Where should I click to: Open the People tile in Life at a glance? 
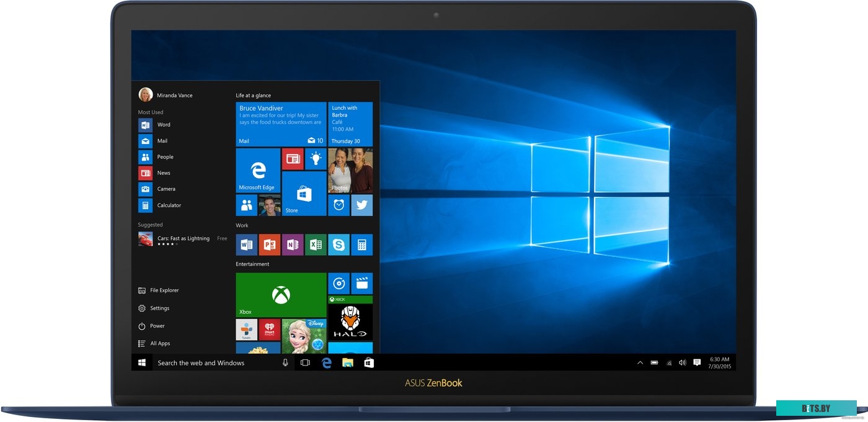(x=247, y=205)
